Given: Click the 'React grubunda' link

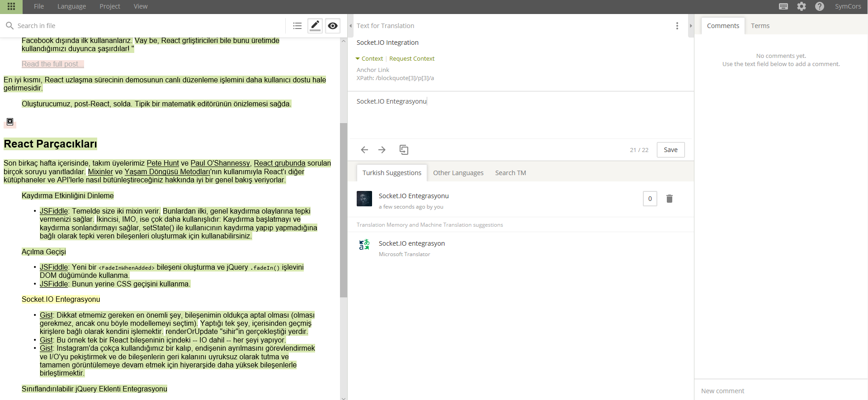Looking at the screenshot, I should click(280, 163).
